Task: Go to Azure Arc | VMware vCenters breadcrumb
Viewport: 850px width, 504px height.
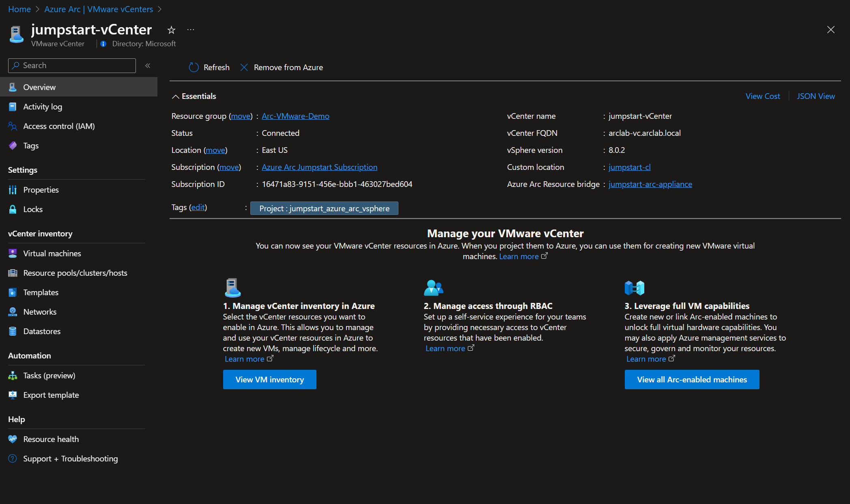Action: tap(99, 9)
